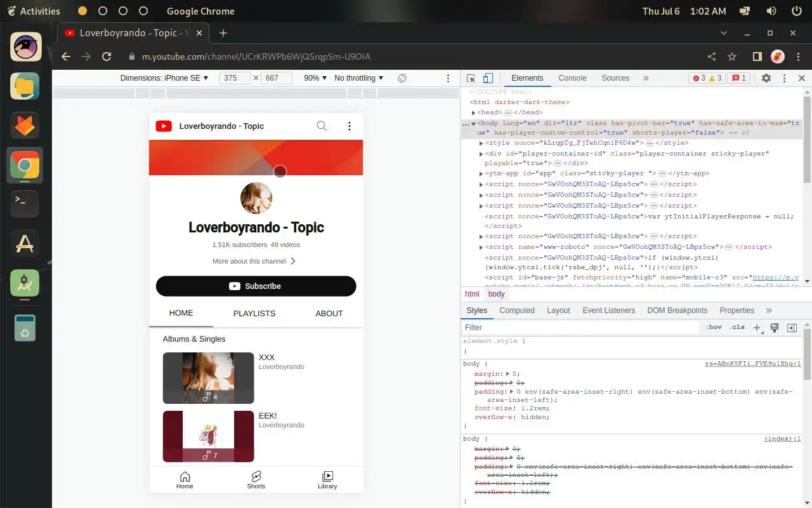Add a new style rule with plus icon

757,328
